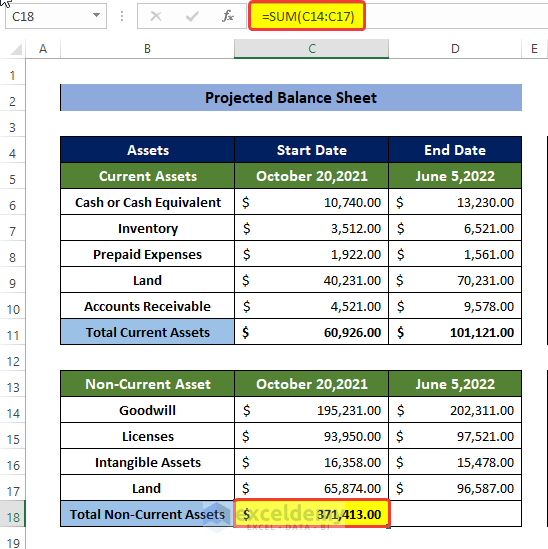Click the 13,230.00 cell
Screen dimensions: 548x549
click(x=455, y=202)
